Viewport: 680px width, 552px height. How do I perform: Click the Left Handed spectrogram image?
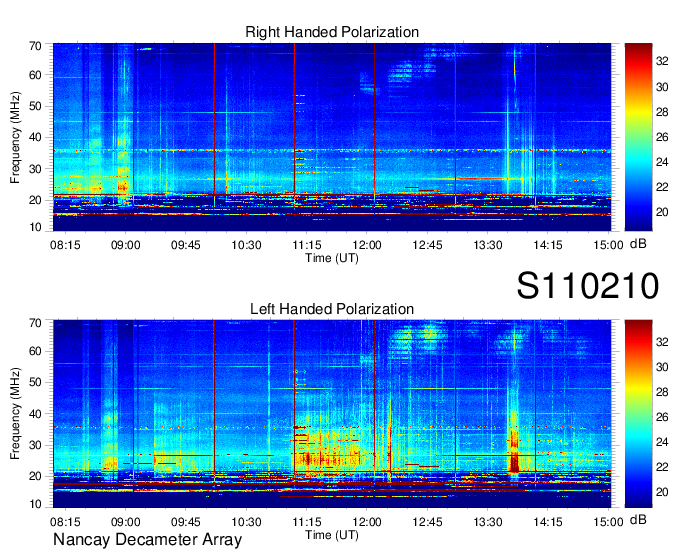[332, 414]
